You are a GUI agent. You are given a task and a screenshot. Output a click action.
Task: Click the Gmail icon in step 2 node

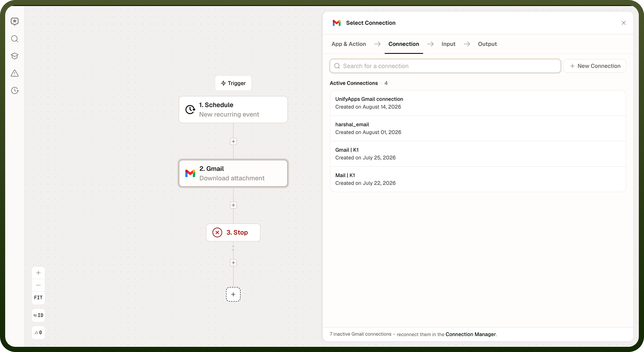tap(190, 173)
